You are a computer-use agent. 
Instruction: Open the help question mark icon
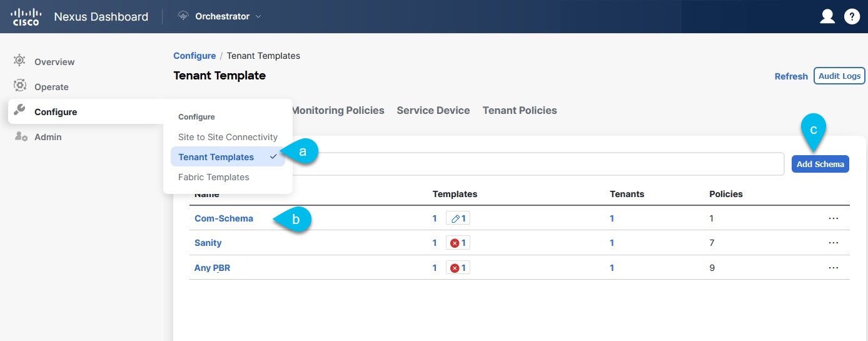click(852, 17)
